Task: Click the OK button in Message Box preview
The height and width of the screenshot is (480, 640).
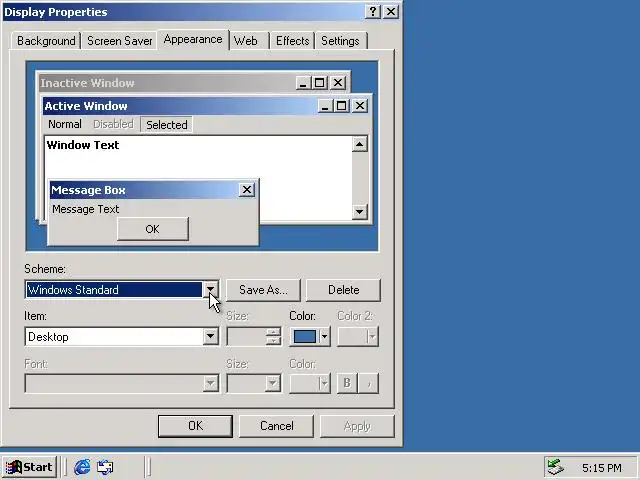Action: [x=153, y=229]
